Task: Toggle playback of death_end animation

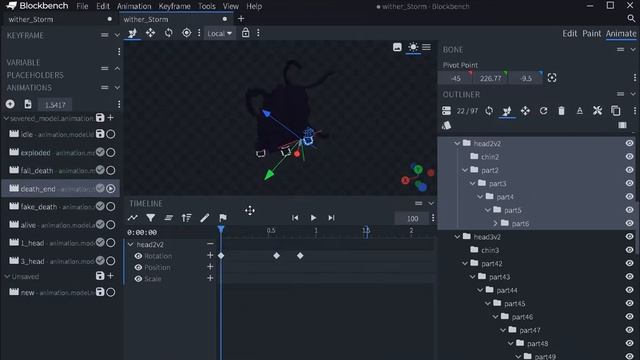Action: pos(111,189)
